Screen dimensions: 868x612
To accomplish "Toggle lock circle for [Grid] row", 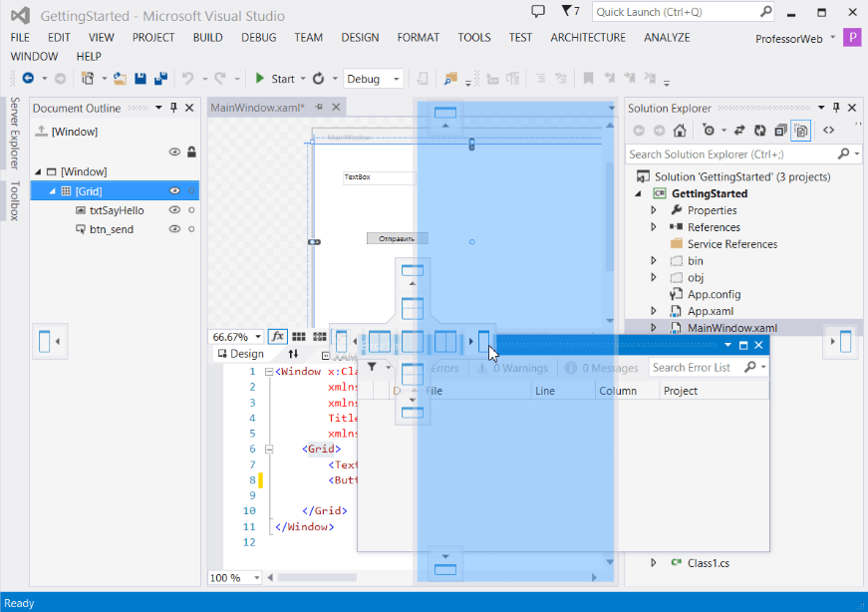I will click(191, 190).
